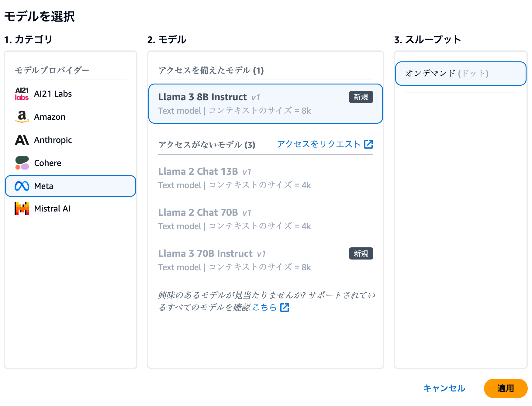Click the 1. カテゴリ column heading
Viewport: 532px width, 406px height.
coord(28,40)
